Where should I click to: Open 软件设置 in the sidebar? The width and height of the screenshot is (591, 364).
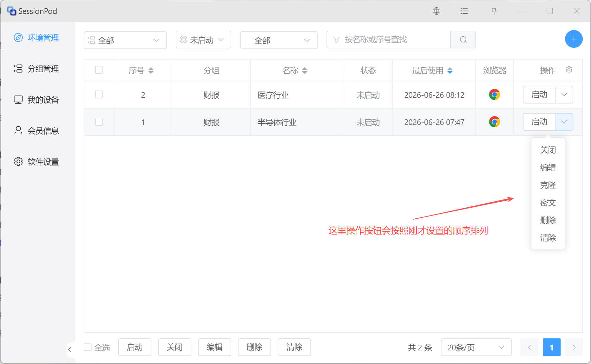[36, 162]
